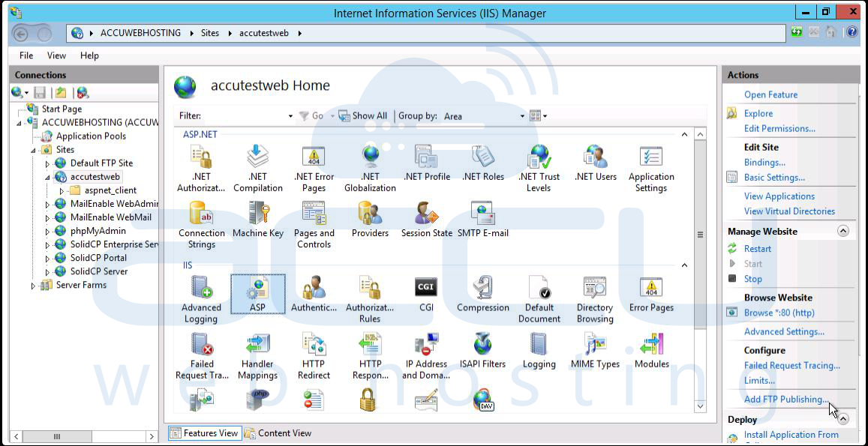Open the Modules feature
Image resolution: width=868 pixels, height=446 pixels.
coord(651,350)
